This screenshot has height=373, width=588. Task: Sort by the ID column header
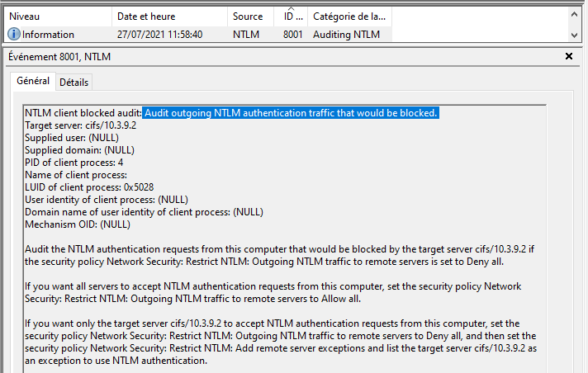click(x=291, y=17)
